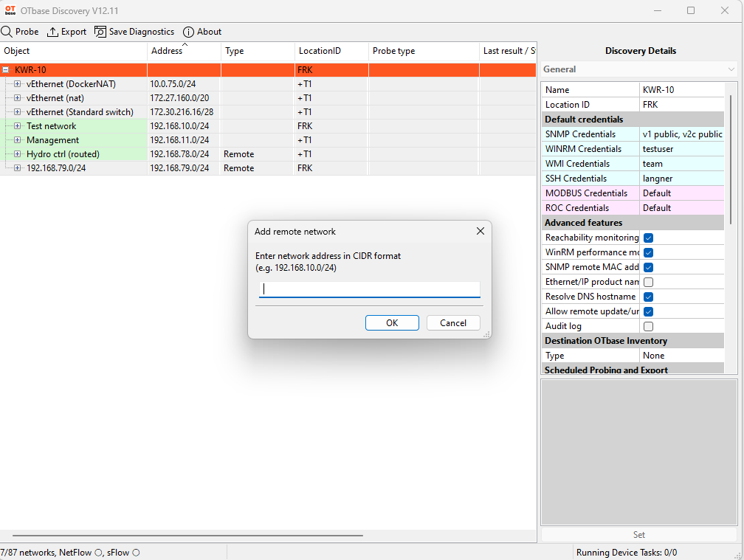Confirm the dialog with OK
Screen dimensions: 744x560
pyautogui.click(x=392, y=323)
